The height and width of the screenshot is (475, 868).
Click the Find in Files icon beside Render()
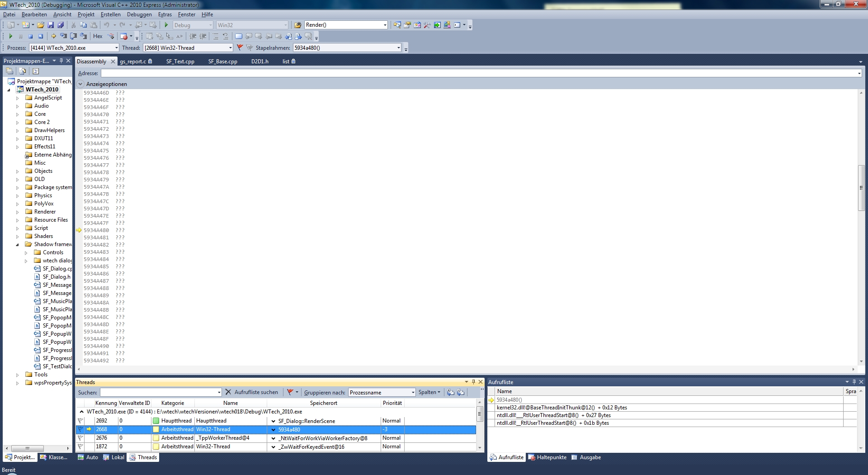297,25
